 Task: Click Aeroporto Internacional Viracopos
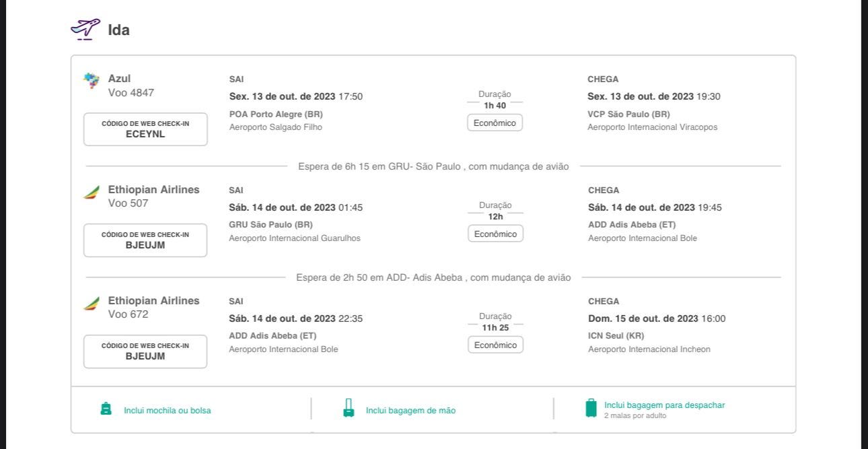(x=653, y=127)
